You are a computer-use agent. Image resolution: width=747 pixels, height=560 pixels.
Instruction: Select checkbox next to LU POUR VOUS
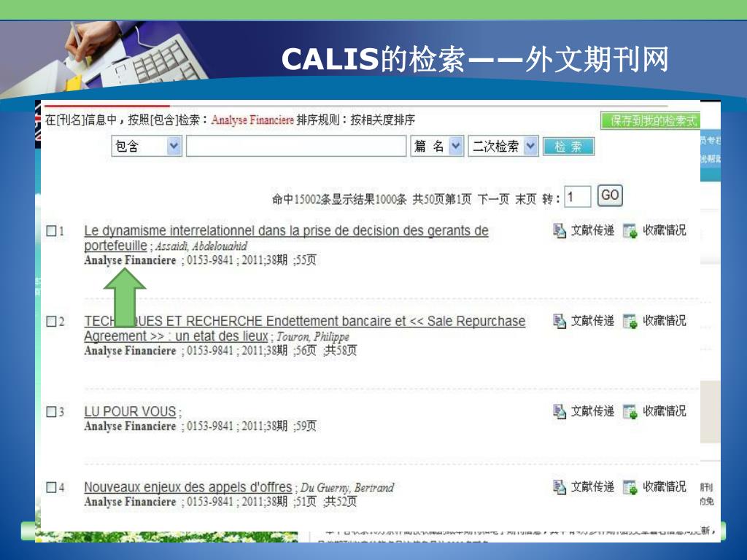point(51,411)
